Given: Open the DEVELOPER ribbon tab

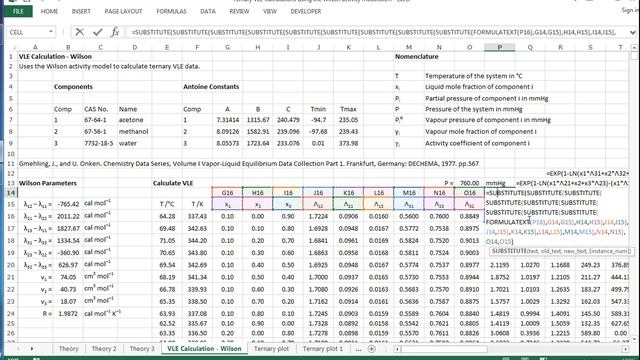Looking at the screenshot, I should point(306,11).
